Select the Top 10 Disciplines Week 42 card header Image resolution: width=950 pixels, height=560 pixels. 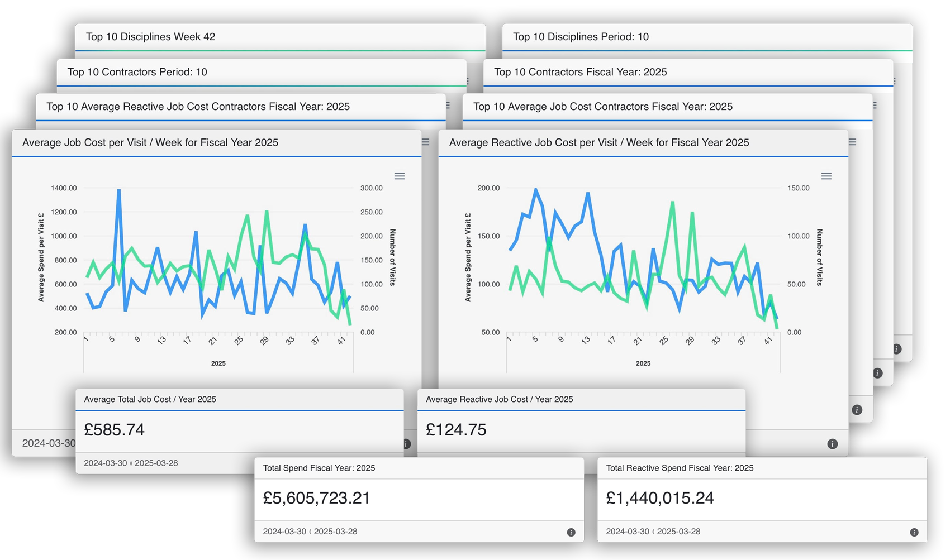pyautogui.click(x=150, y=37)
